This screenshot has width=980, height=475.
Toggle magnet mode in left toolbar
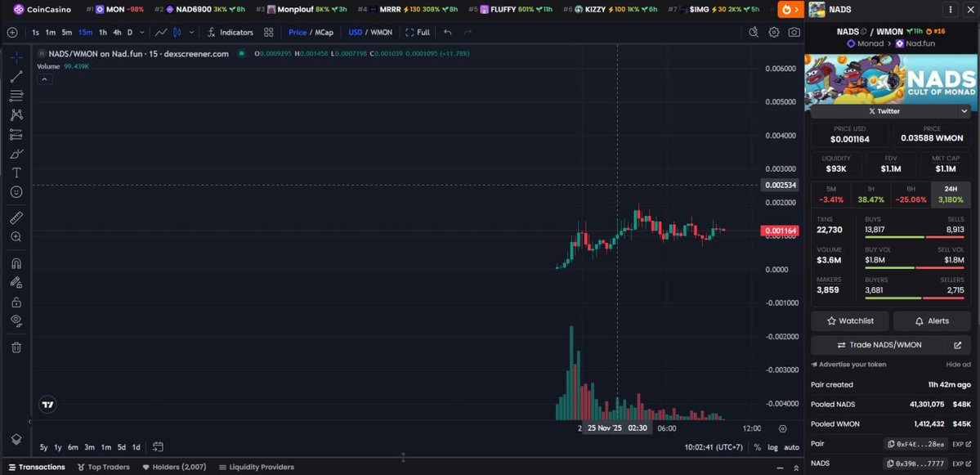point(17,263)
